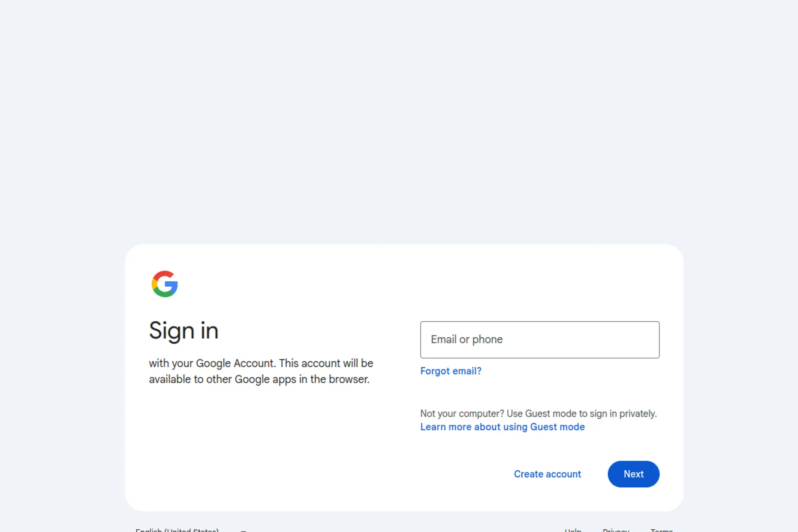This screenshot has width=798, height=532.
Task: Click the Email or phone placeholder text
Action: pos(466,340)
